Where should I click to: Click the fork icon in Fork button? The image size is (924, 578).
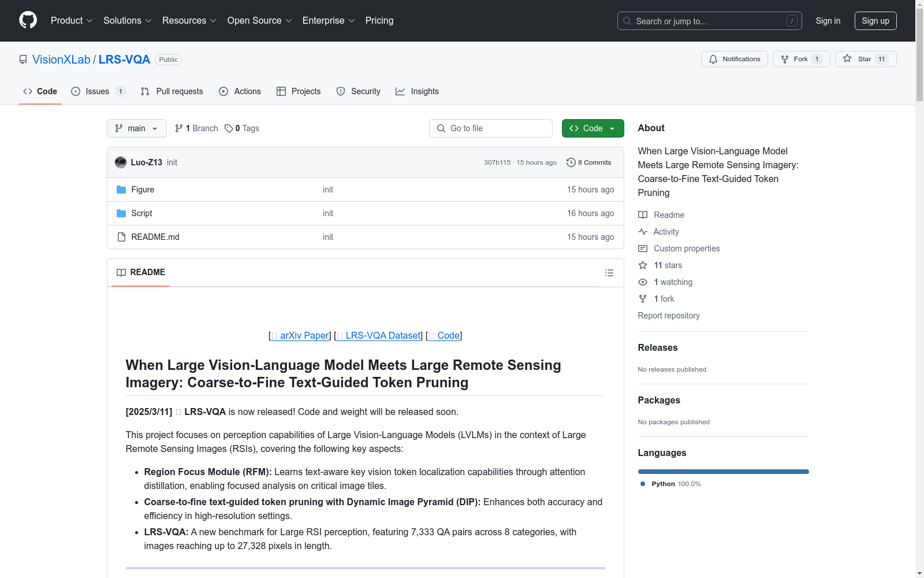click(x=785, y=59)
